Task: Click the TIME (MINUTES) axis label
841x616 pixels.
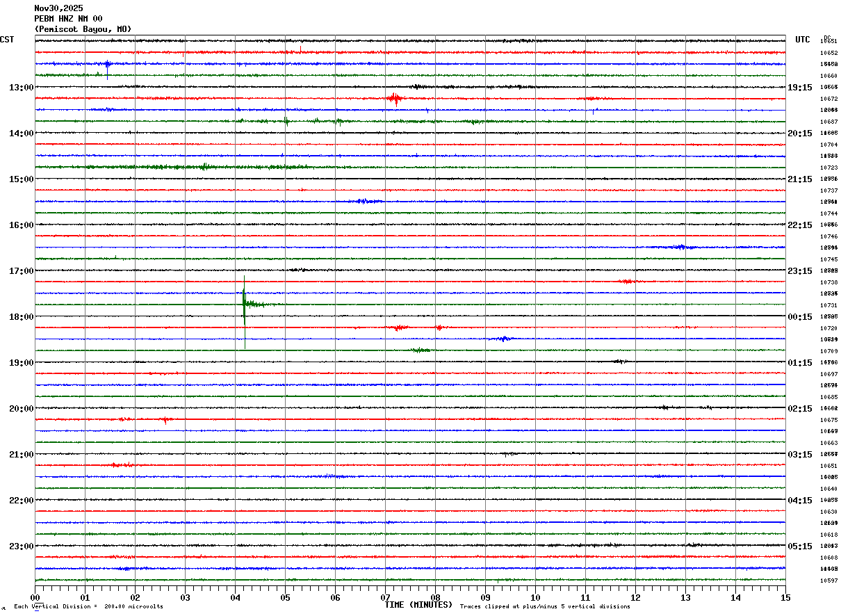Action: click(x=418, y=605)
